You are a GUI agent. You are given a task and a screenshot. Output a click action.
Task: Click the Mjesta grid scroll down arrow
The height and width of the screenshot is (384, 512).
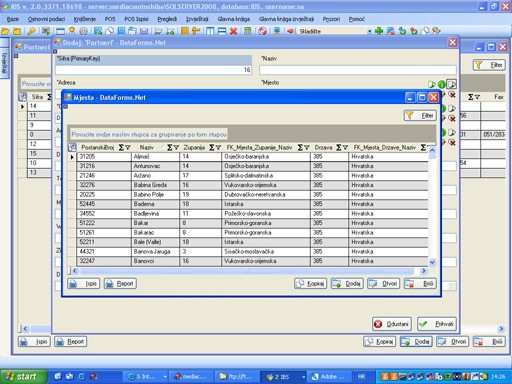tap(432, 262)
